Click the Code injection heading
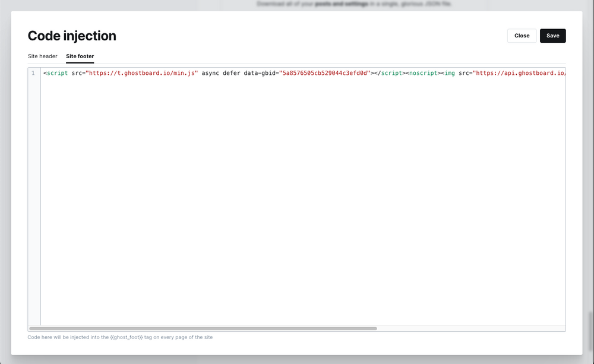Image resolution: width=594 pixels, height=364 pixels. [71, 36]
